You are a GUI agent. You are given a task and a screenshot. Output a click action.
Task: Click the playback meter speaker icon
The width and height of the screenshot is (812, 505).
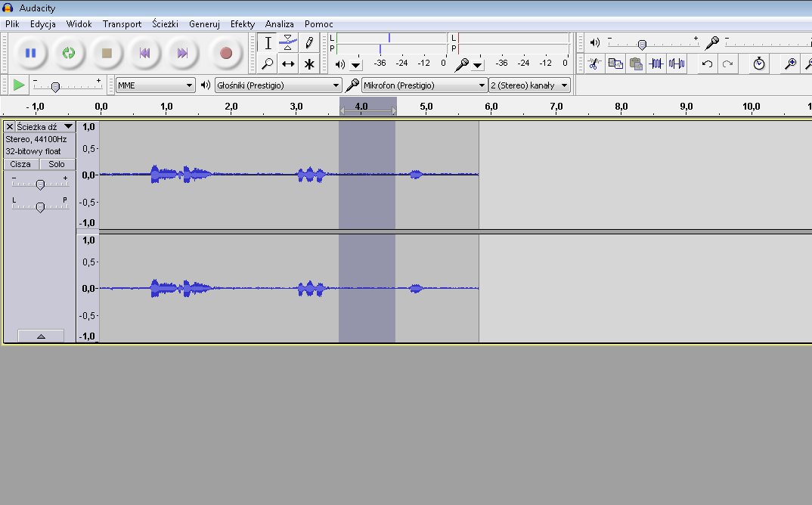point(340,64)
